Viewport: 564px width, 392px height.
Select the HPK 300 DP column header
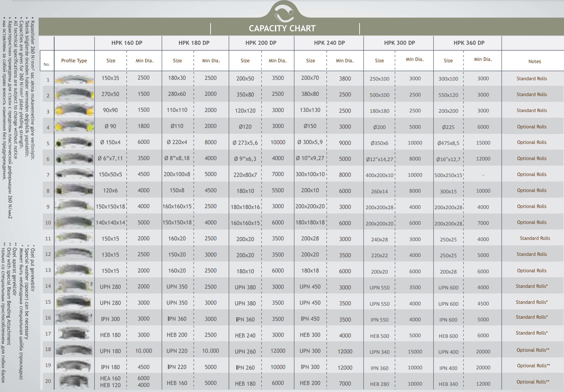click(399, 43)
